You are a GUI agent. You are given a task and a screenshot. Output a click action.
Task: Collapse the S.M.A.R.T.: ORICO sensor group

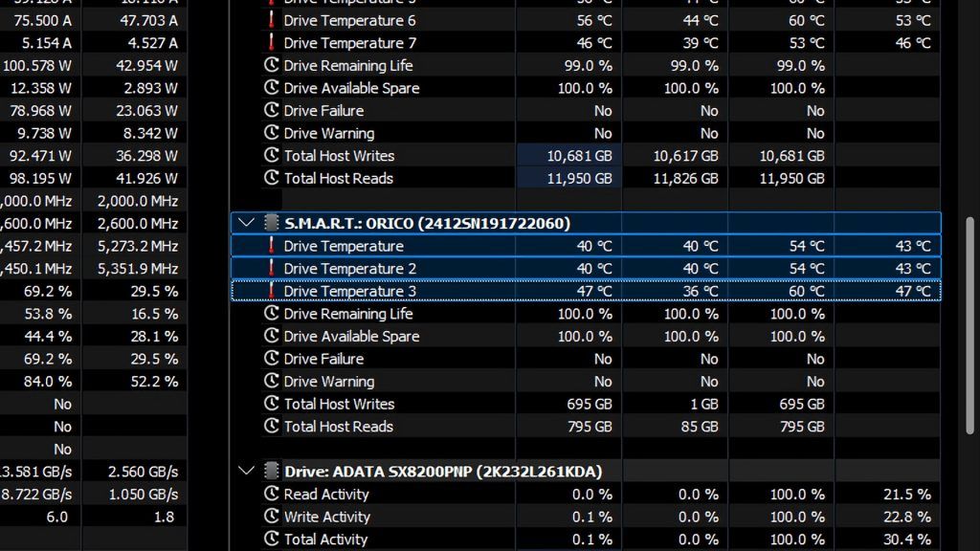click(x=246, y=223)
